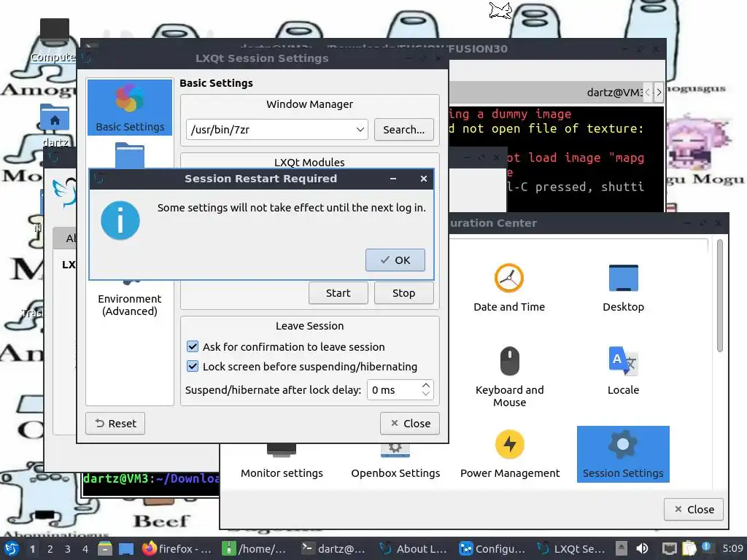The height and width of the screenshot is (560, 747).
Task: Click Close in LXQt Session Settings
Action: pos(410,424)
